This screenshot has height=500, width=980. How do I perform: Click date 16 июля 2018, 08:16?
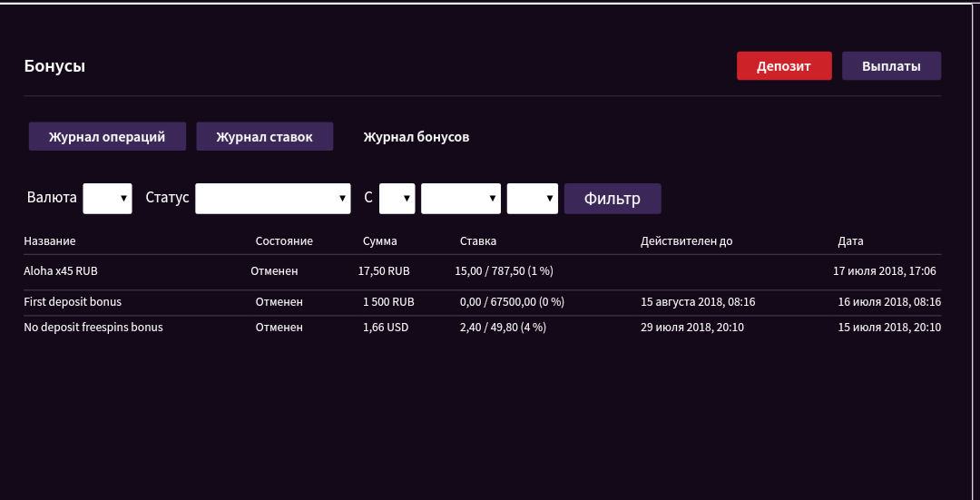[889, 302]
